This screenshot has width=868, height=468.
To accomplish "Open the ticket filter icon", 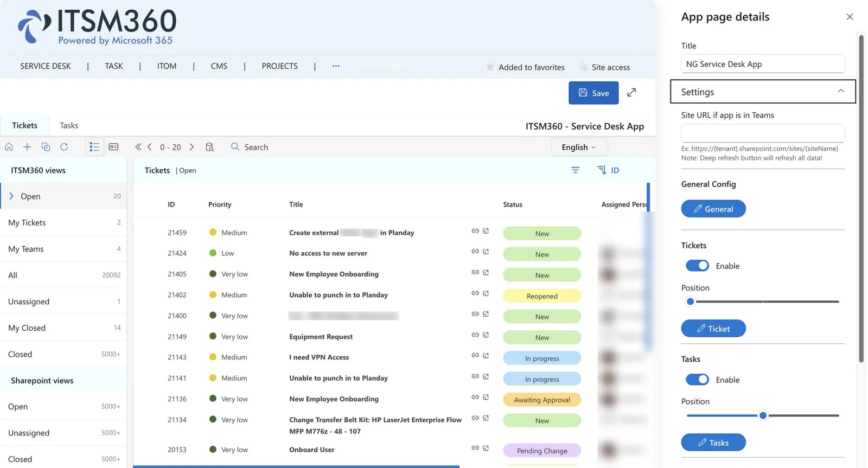I will [576, 170].
